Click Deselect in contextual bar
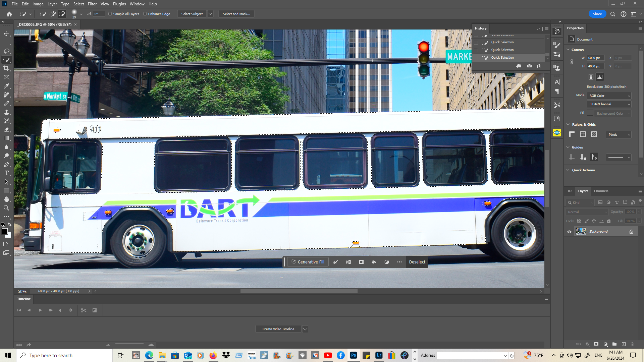The width and height of the screenshot is (644, 362). click(417, 262)
